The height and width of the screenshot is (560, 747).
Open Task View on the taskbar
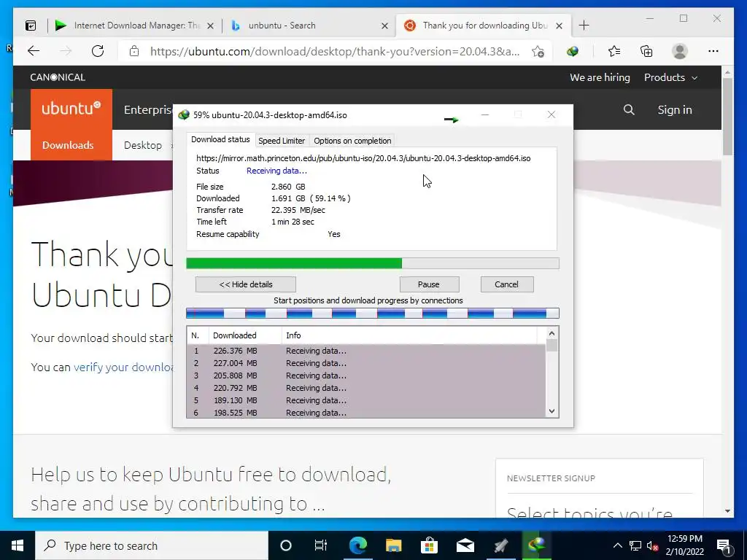321,545
